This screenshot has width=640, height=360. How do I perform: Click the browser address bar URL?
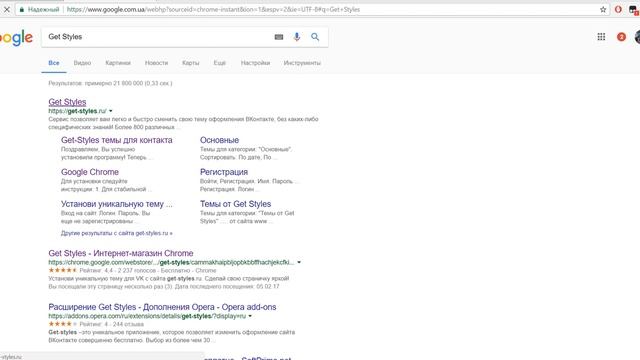click(x=213, y=9)
